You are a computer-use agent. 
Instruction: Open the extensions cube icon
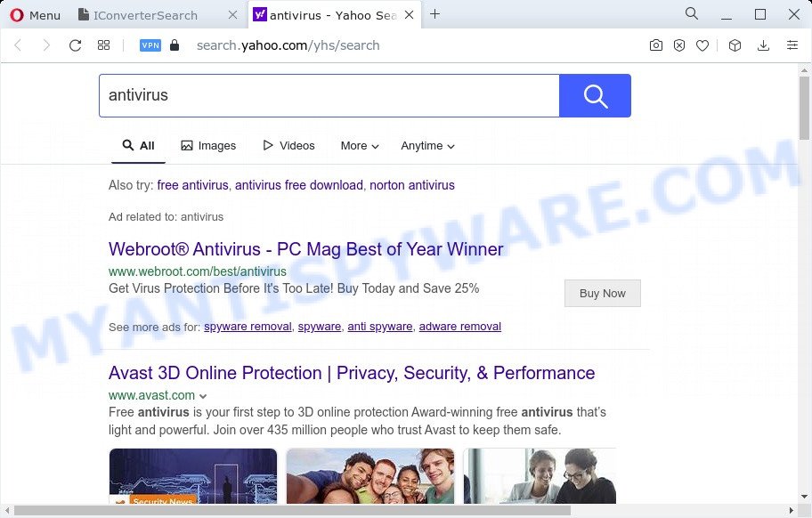click(735, 45)
